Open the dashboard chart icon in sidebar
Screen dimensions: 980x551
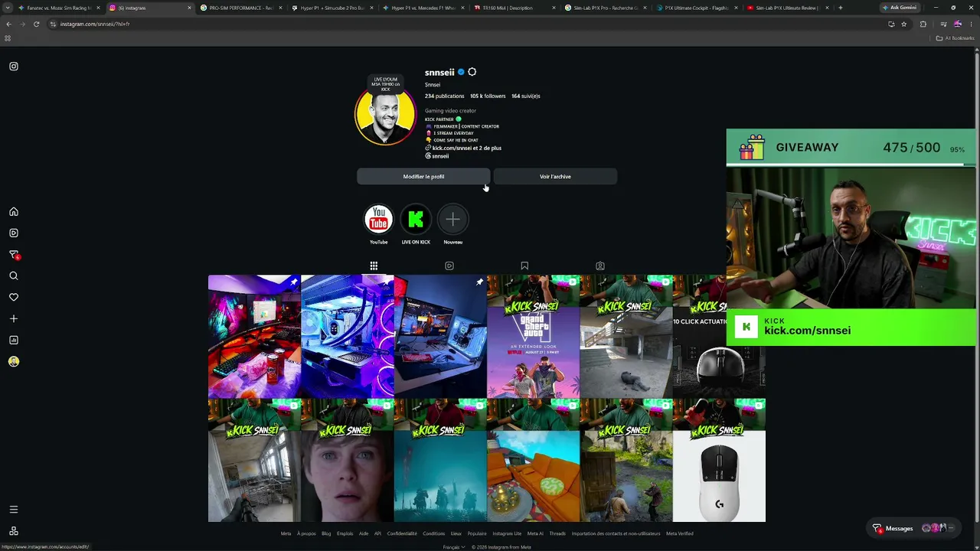(14, 341)
